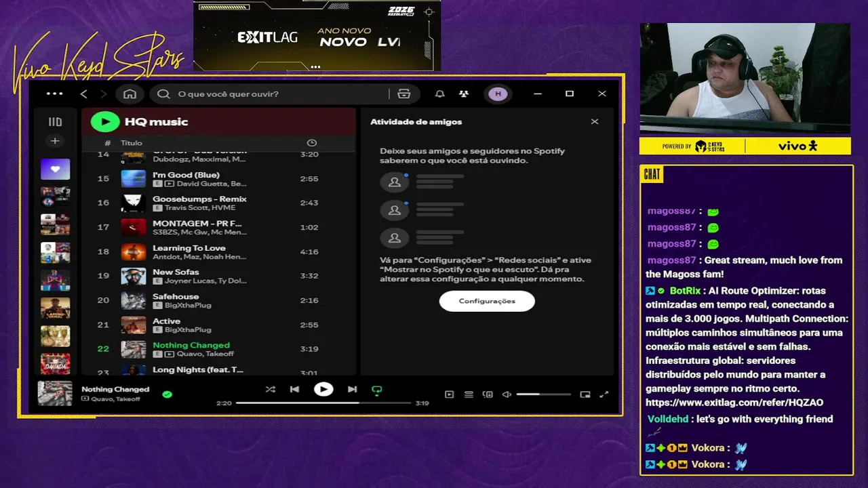
Task: Select track 'I'm Good (Blue)'
Action: tap(218, 179)
